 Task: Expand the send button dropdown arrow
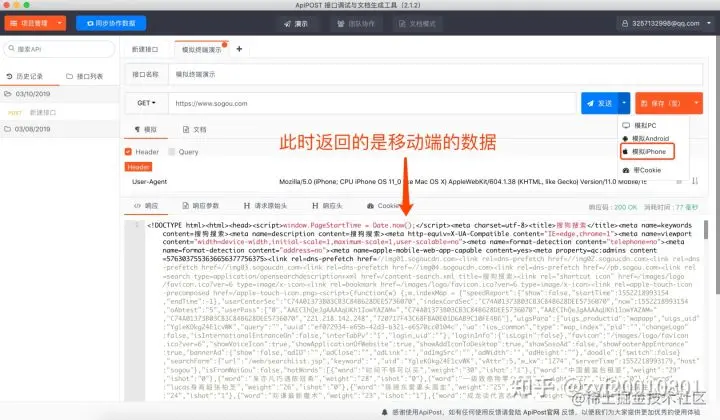click(x=624, y=103)
